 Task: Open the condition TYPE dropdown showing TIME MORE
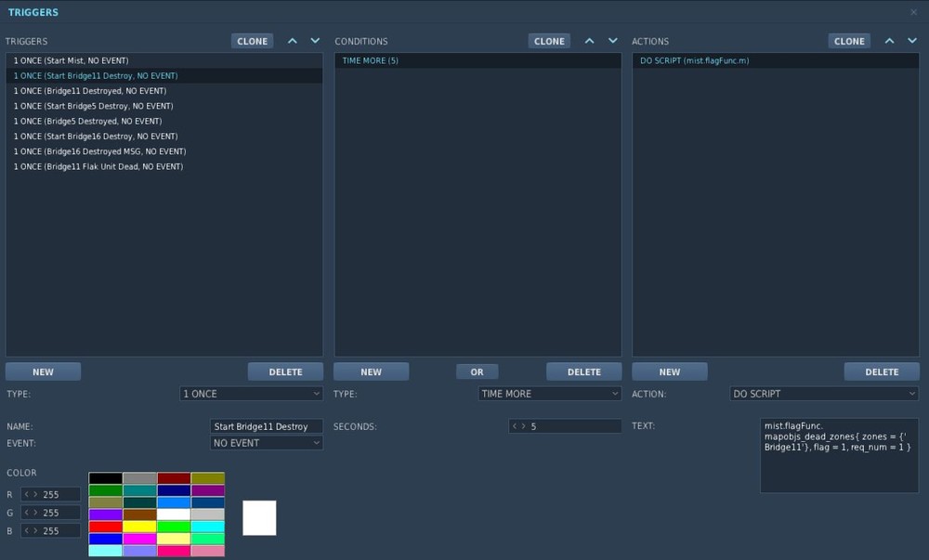550,394
